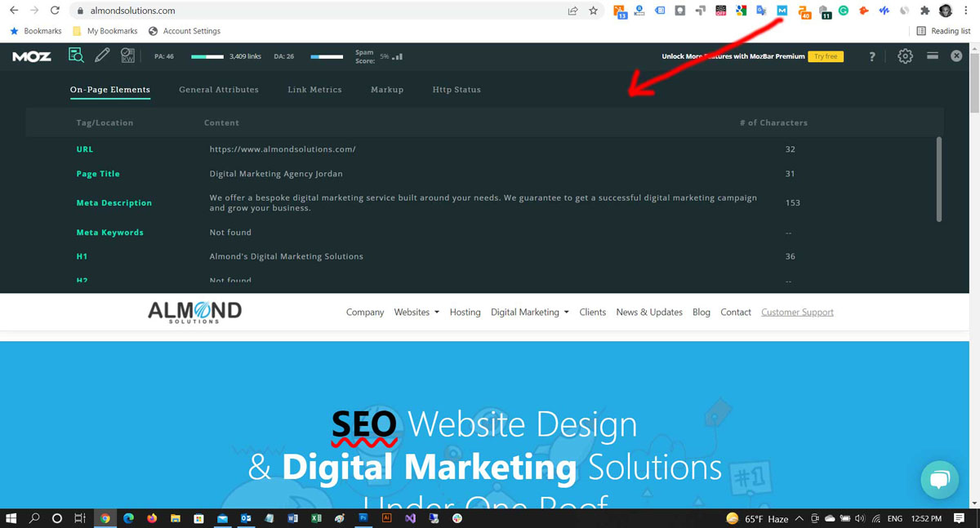The height and width of the screenshot is (528, 980).
Task: Switch to On-Page Elements tab
Action: pos(110,90)
